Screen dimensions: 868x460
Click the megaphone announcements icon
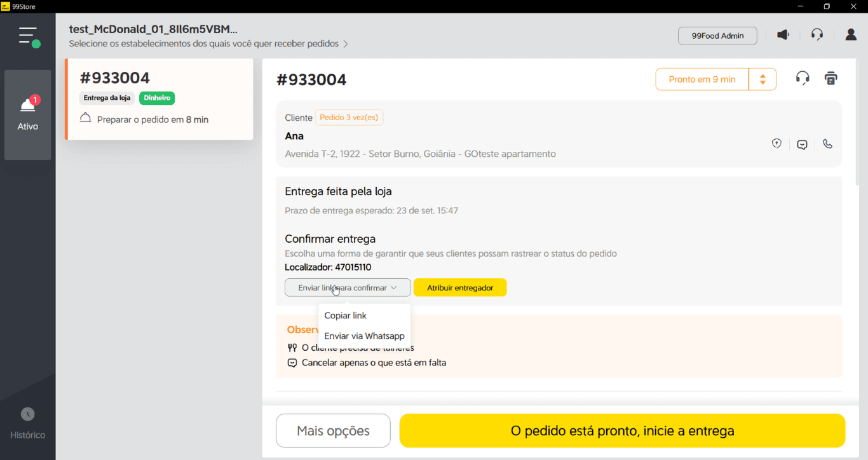tap(783, 35)
